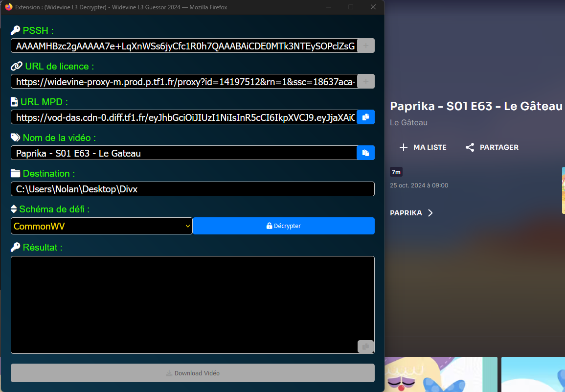
Task: Paste video name using its clipboard button
Action: point(366,153)
